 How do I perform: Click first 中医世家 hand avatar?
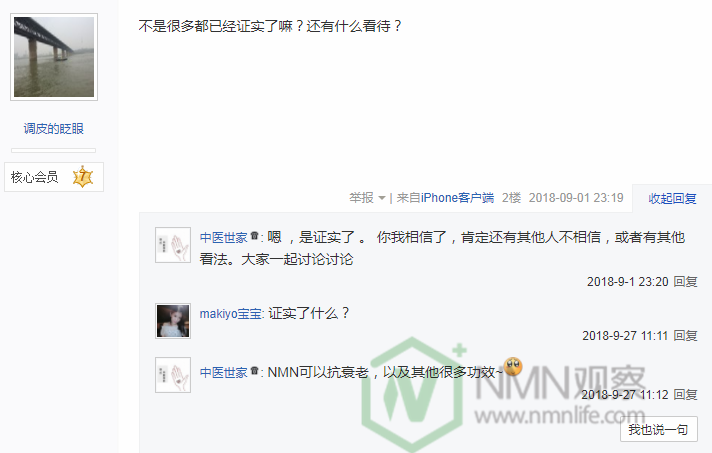click(173, 245)
